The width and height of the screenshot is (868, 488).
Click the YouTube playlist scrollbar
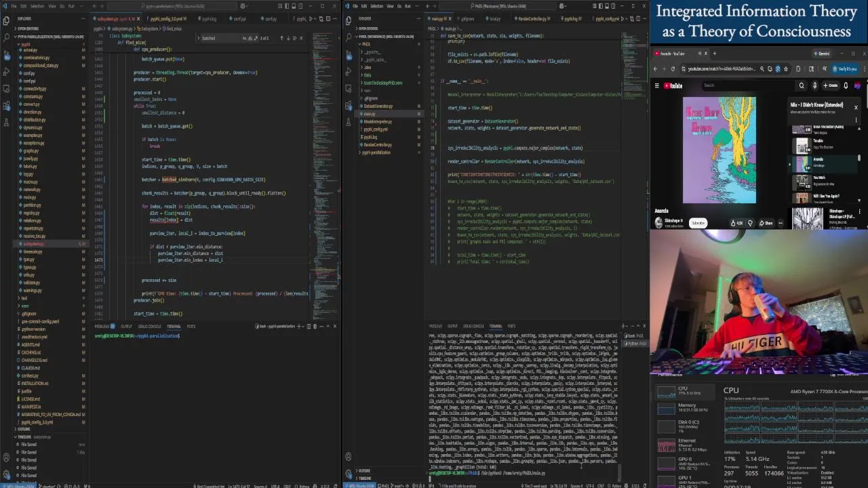(859, 157)
